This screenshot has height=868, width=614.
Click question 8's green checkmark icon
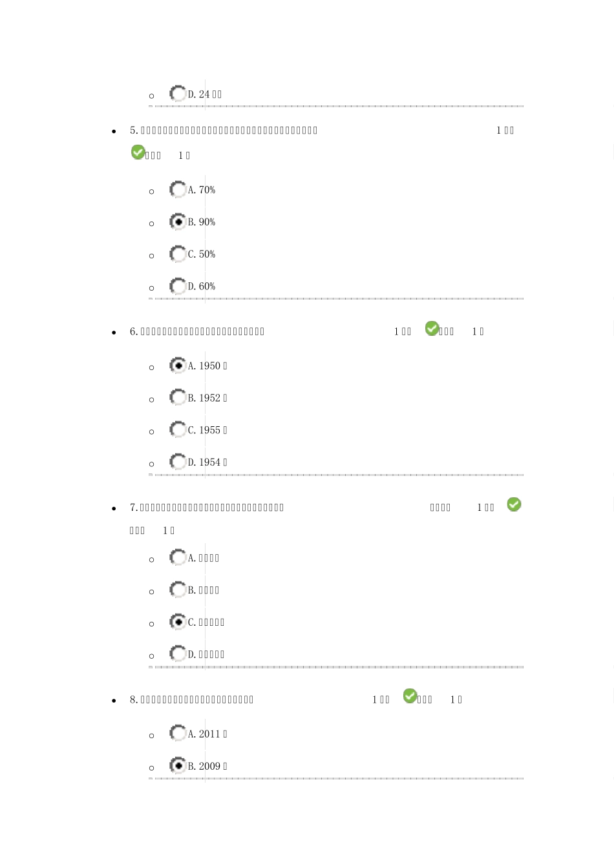pos(410,696)
